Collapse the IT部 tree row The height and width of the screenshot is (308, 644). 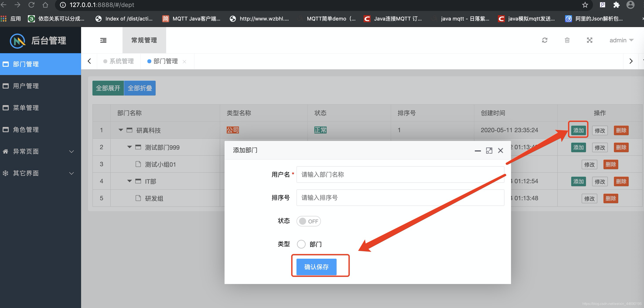(129, 181)
